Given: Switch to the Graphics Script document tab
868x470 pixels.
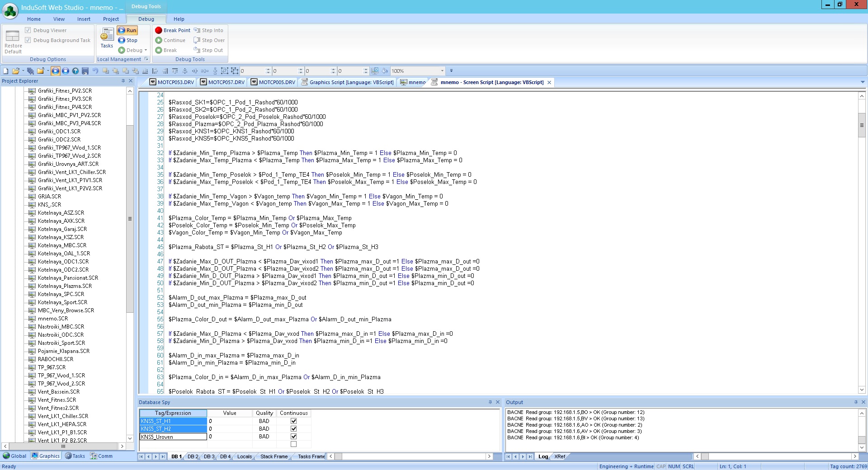Looking at the screenshot, I should tap(348, 82).
